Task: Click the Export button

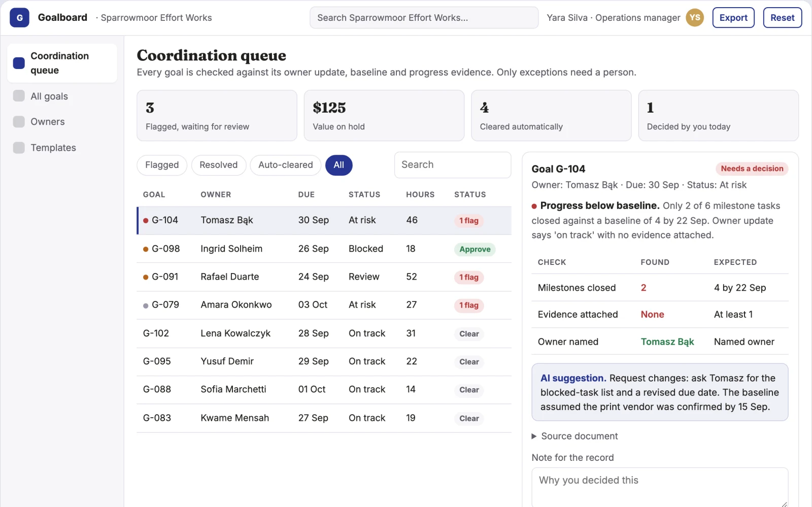Action: click(x=733, y=18)
